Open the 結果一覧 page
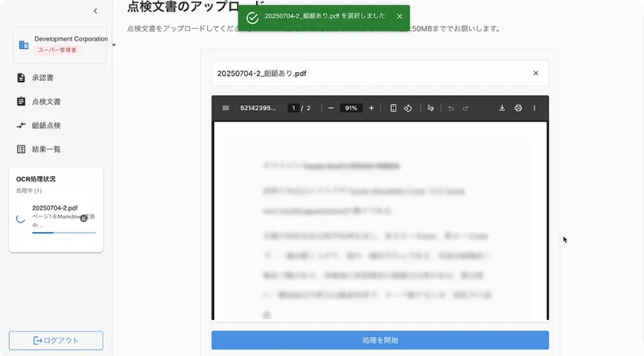The width and height of the screenshot is (644, 356). coord(46,149)
